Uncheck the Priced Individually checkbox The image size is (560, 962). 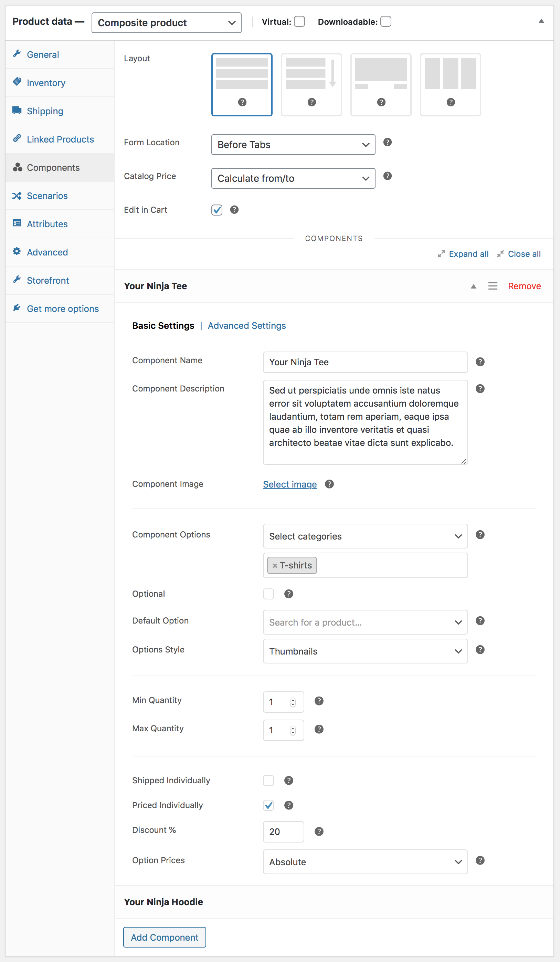[268, 805]
